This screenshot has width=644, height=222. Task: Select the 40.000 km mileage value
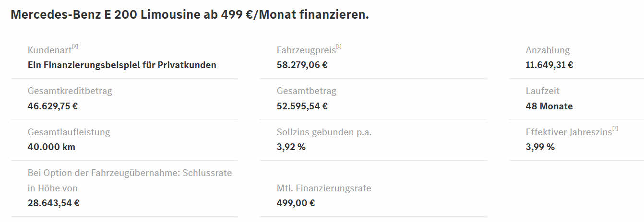coord(51,147)
